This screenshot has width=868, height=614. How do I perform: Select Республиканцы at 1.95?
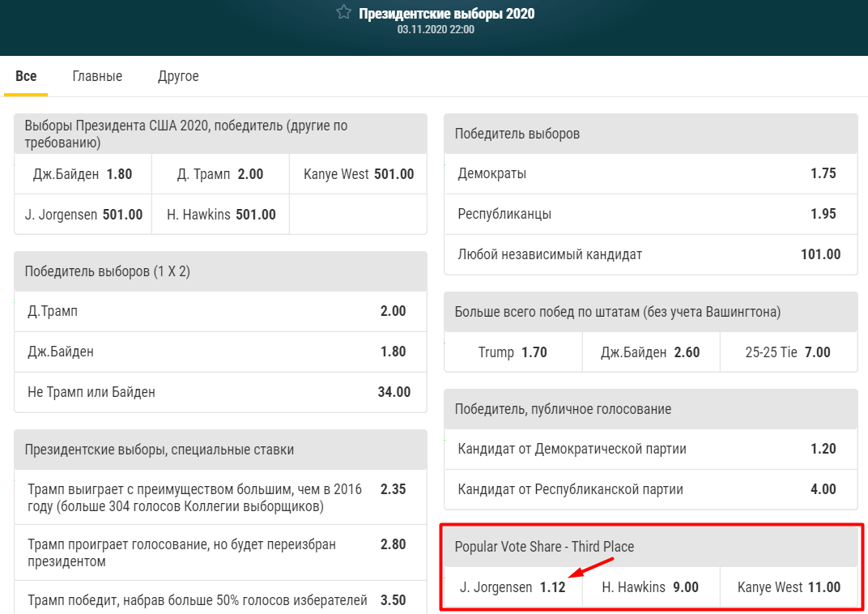pyautogui.click(x=651, y=214)
